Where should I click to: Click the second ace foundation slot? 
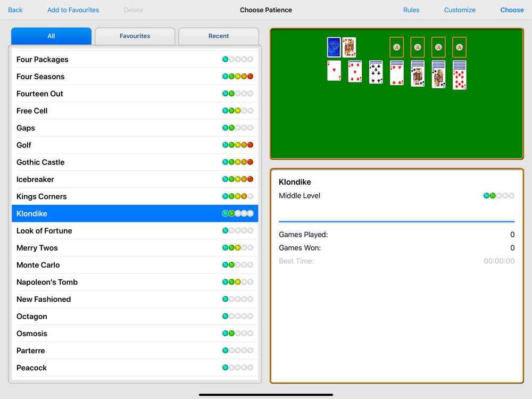pyautogui.click(x=418, y=47)
